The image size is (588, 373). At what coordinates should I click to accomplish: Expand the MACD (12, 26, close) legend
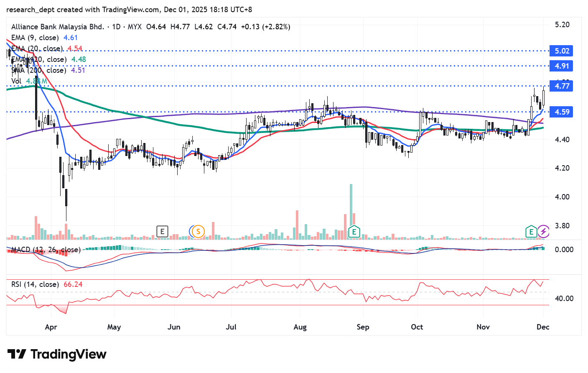pos(46,250)
